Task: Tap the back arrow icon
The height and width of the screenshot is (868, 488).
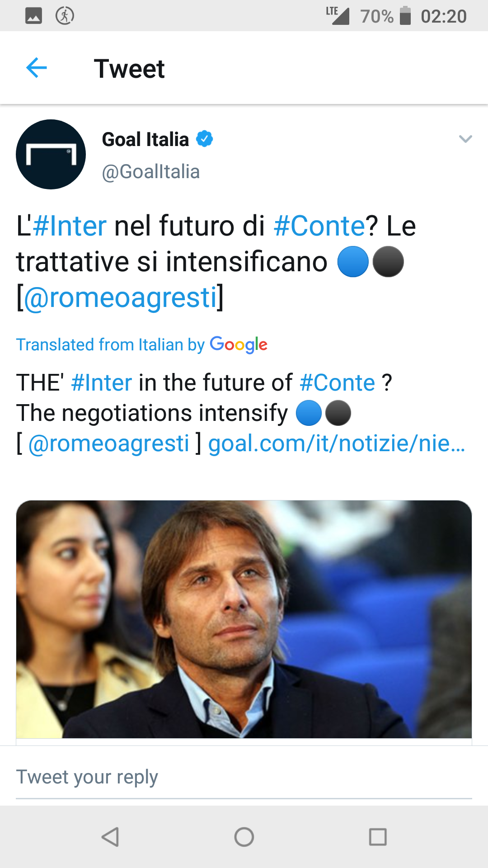Action: [37, 68]
